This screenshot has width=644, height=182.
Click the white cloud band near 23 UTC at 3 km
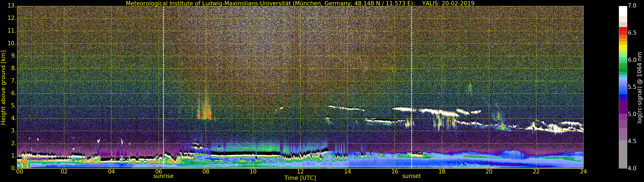[557, 127]
